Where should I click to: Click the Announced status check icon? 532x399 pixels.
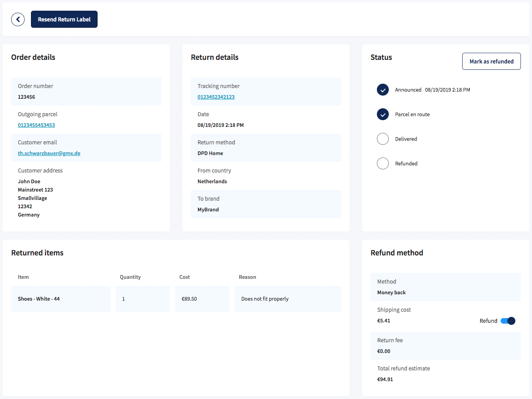pyautogui.click(x=383, y=90)
